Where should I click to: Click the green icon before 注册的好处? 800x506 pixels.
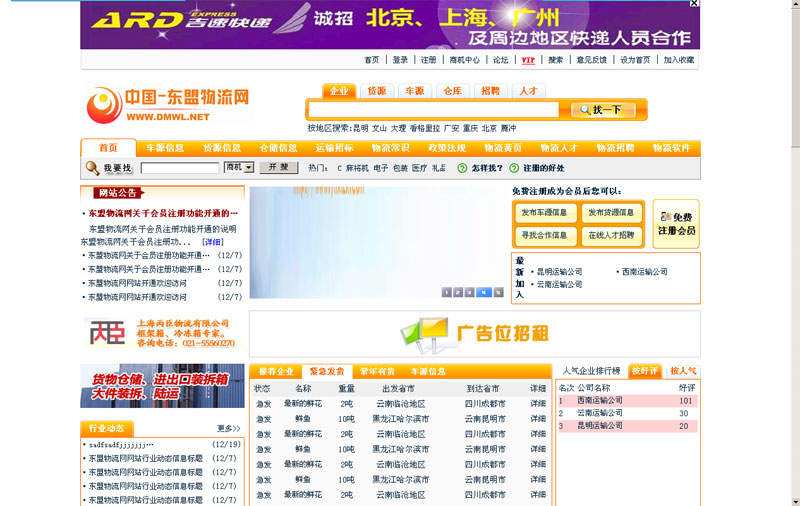tap(513, 168)
